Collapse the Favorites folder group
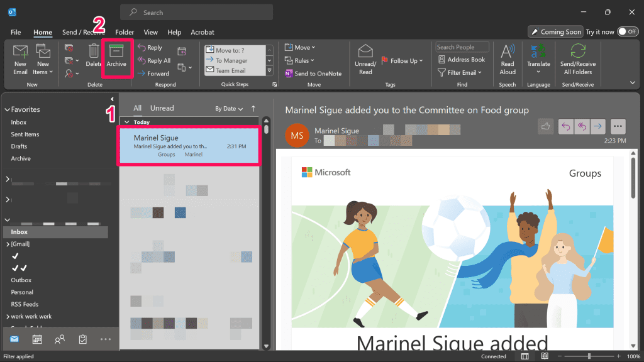 8,109
